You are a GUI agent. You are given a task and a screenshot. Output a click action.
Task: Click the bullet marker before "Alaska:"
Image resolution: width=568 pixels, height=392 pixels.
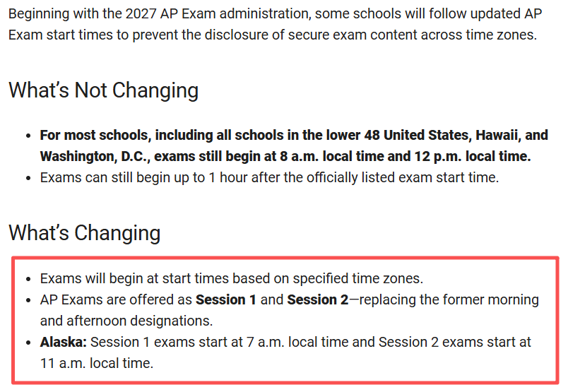(x=29, y=343)
